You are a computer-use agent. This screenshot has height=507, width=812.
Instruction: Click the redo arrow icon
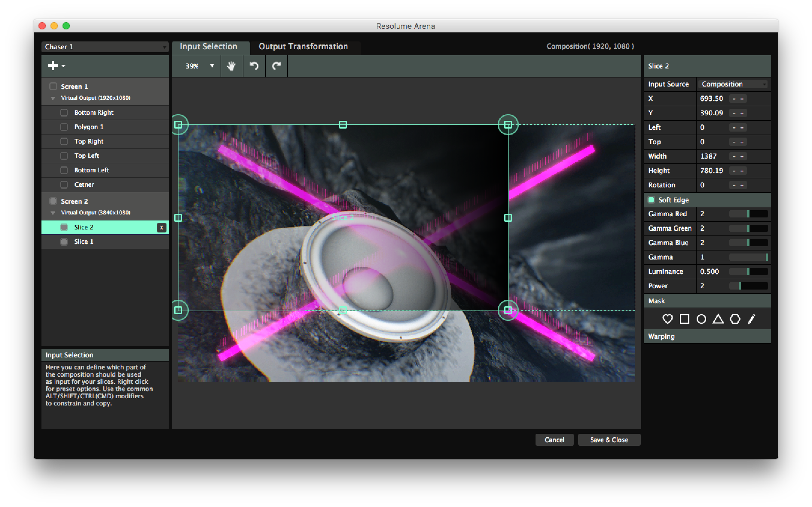point(276,66)
